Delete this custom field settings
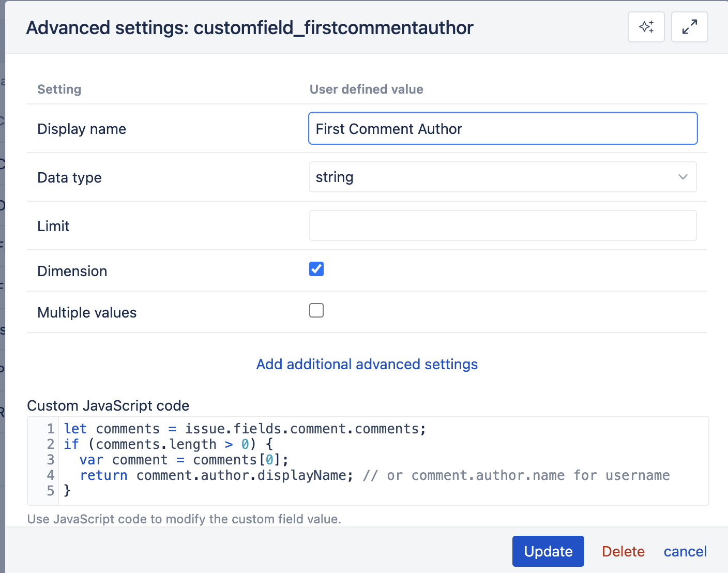728x573 pixels. tap(623, 551)
